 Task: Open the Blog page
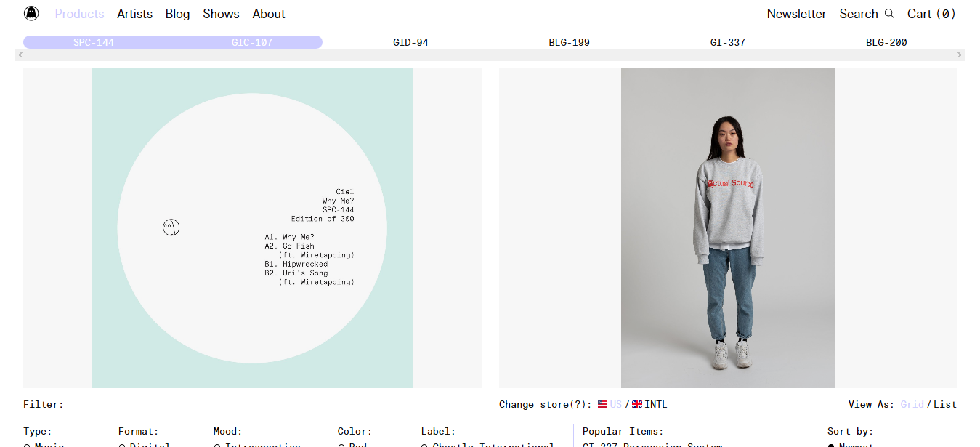tap(177, 14)
